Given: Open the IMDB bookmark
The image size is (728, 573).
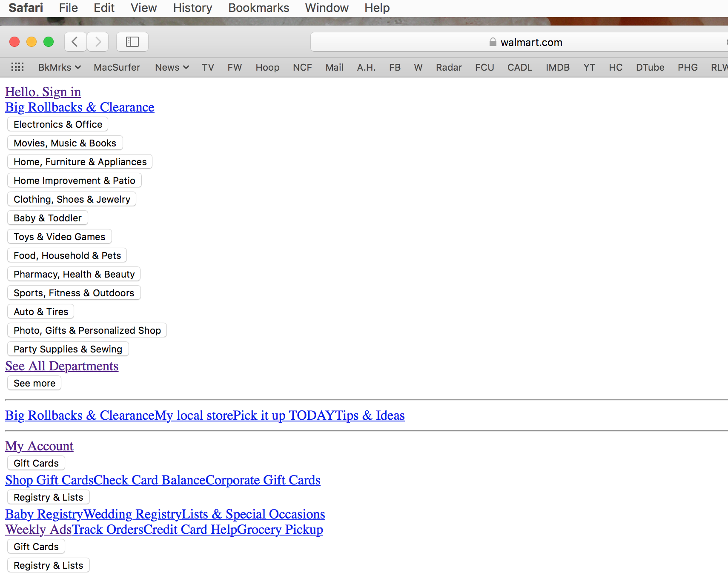Looking at the screenshot, I should pos(558,67).
